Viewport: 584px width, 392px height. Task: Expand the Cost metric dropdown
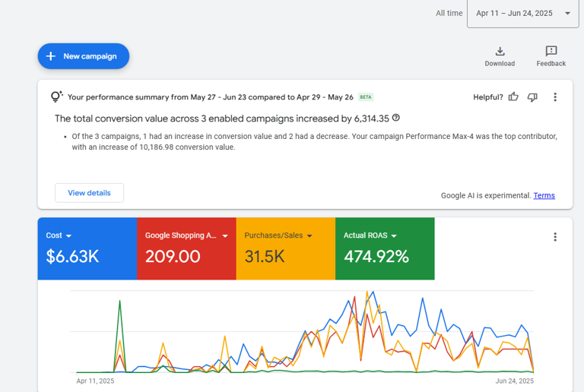coord(68,236)
